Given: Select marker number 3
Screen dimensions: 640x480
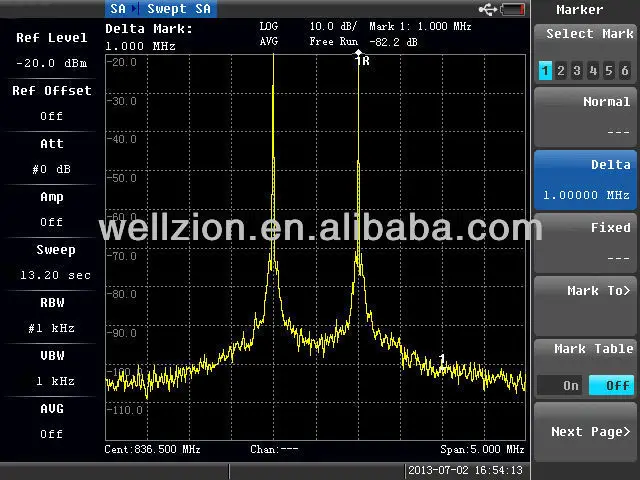Looking at the screenshot, I should click(x=577, y=71).
